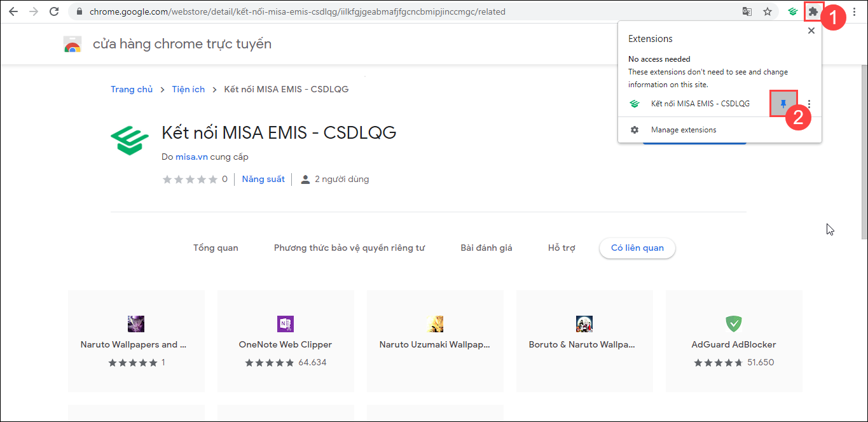
Task: Open the Naruto Wallpapers and ... extension card
Action: pyautogui.click(x=136, y=341)
